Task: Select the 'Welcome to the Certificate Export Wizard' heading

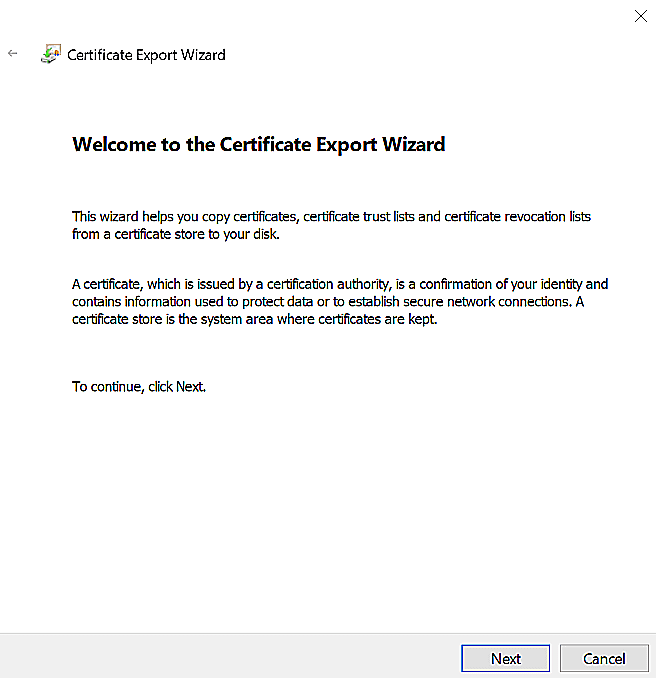Action: (x=259, y=144)
